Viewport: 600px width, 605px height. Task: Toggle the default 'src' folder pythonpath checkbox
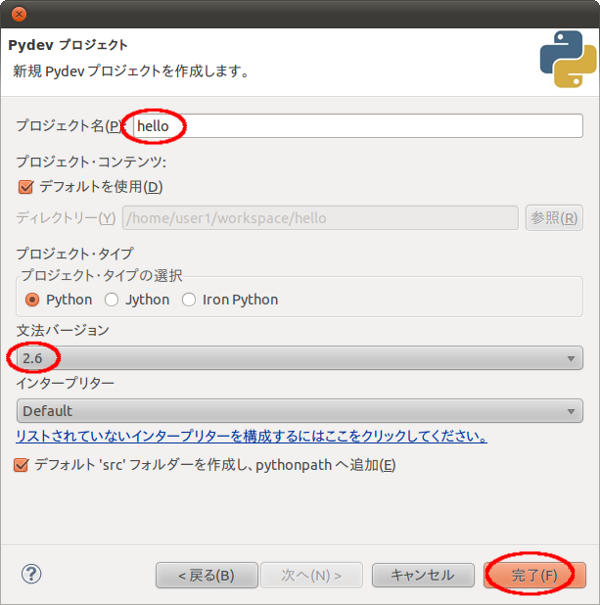[21, 465]
